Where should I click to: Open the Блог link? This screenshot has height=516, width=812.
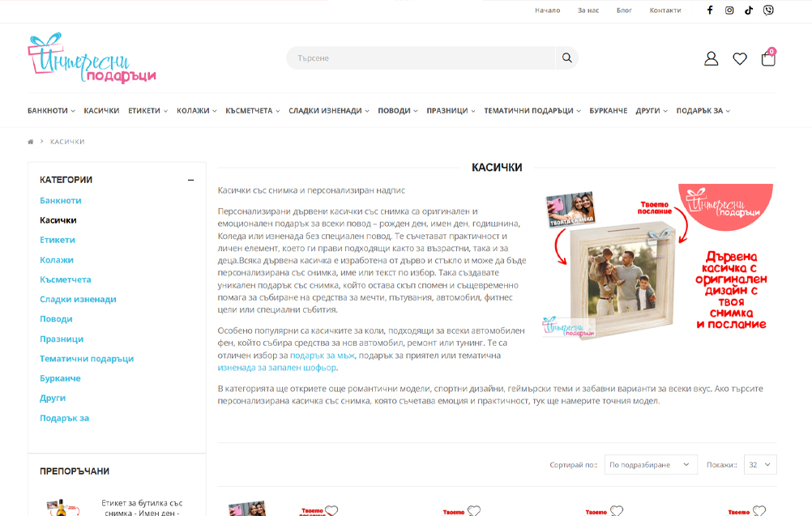[624, 11]
